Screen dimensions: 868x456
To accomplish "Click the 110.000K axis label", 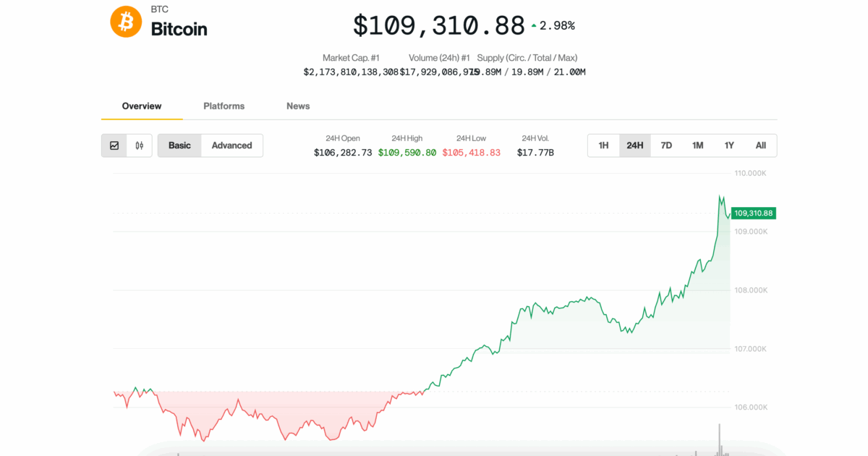I will [x=751, y=174].
